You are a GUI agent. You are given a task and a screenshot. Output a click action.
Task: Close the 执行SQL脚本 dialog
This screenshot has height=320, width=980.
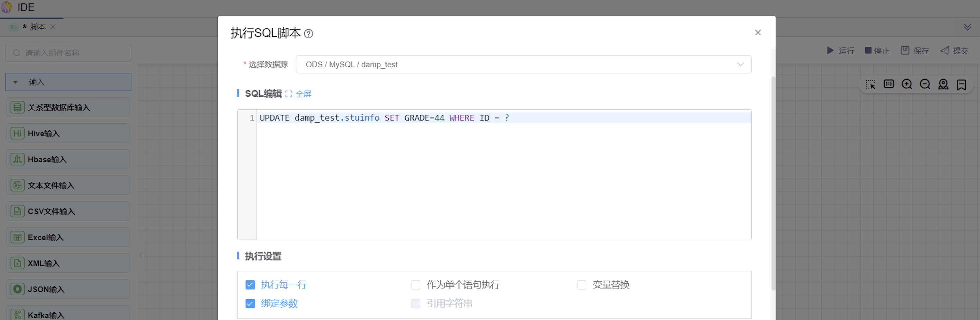coord(758,33)
